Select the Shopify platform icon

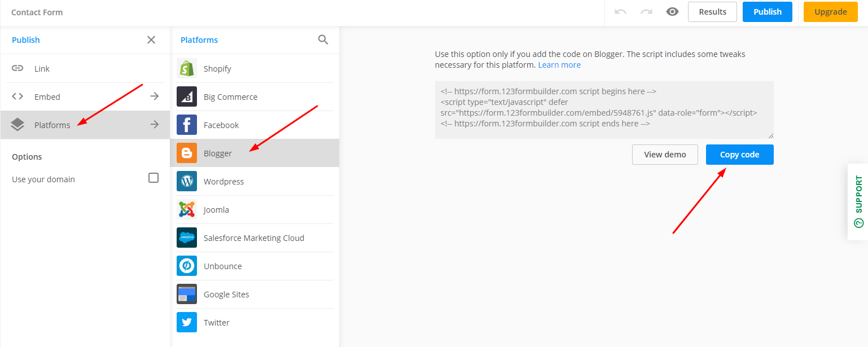187,68
